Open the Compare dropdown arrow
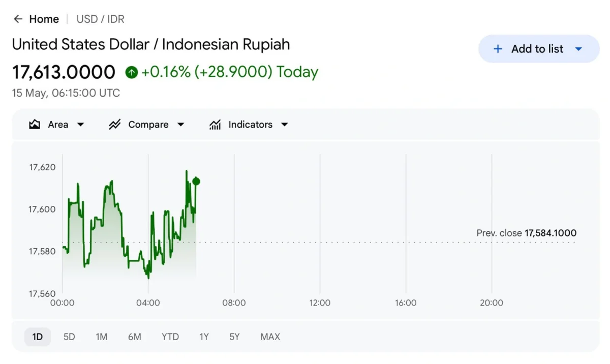 180,125
